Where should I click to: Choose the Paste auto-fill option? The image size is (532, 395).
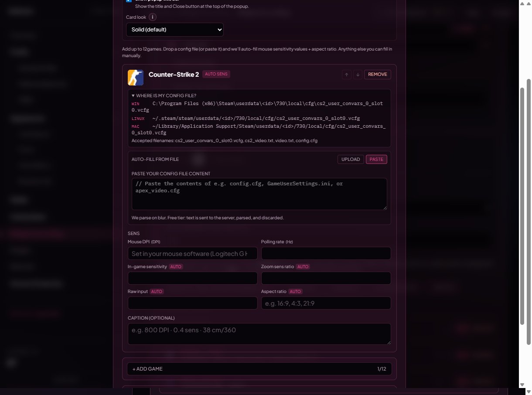click(376, 160)
